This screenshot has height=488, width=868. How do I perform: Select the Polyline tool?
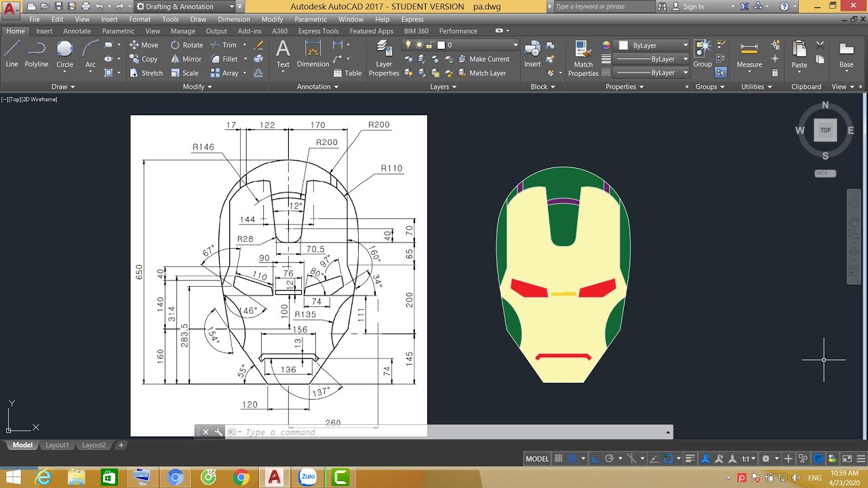[37, 54]
